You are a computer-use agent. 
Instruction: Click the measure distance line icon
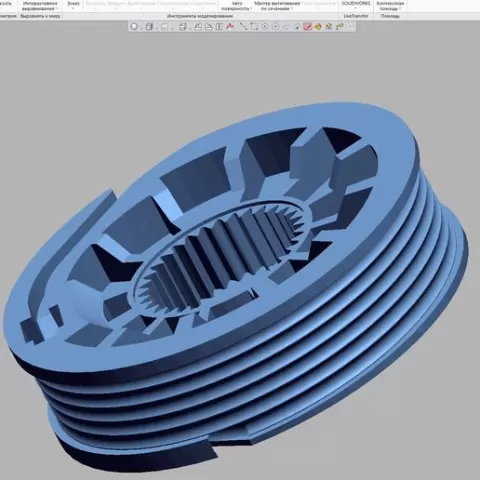(x=244, y=27)
